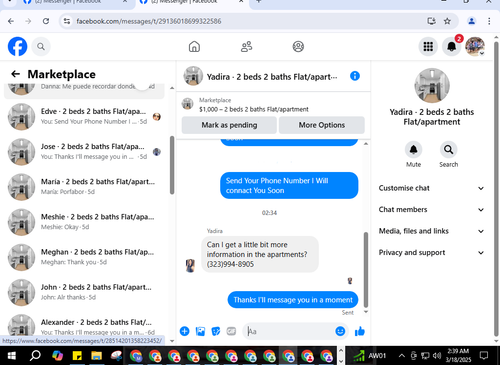Choose a GIF icon in composer

point(231,331)
